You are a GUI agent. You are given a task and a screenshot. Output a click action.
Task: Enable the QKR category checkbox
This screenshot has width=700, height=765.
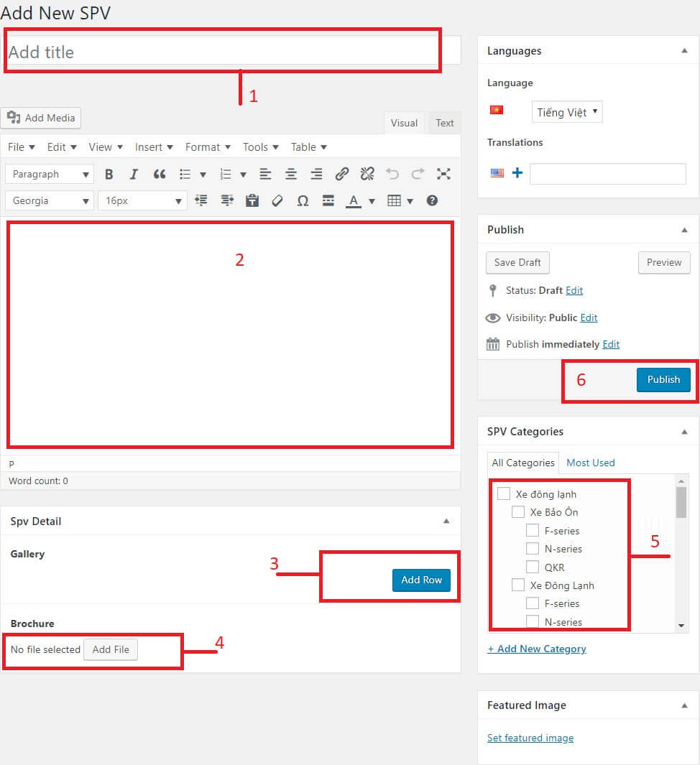[533, 567]
